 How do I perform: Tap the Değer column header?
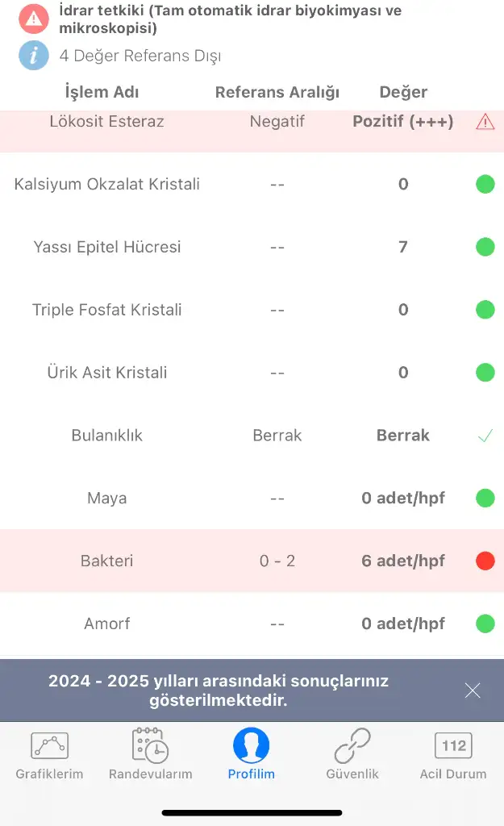(403, 92)
